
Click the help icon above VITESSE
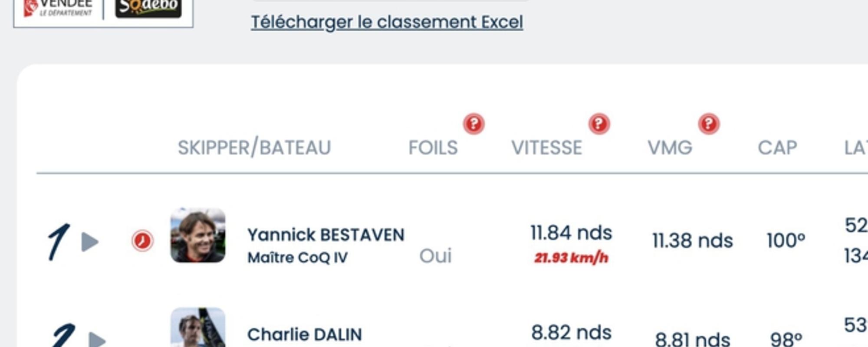click(599, 124)
